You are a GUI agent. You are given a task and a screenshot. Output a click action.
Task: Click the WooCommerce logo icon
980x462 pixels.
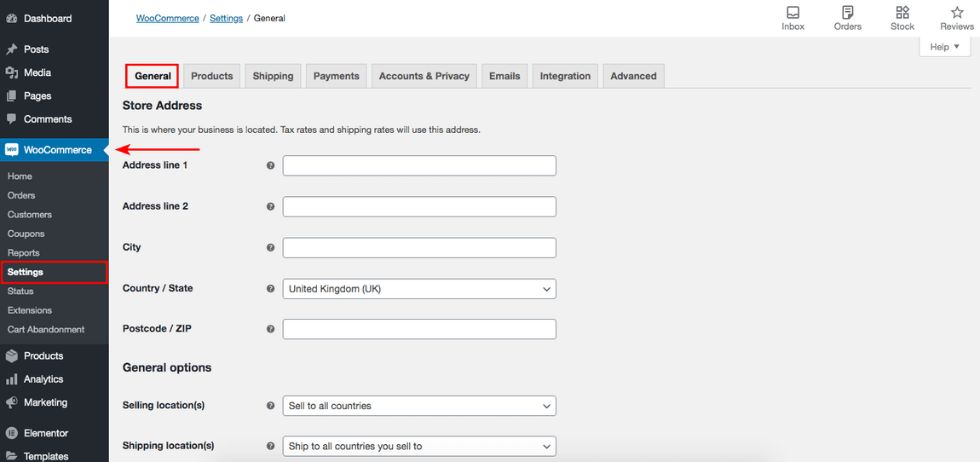coord(11,150)
